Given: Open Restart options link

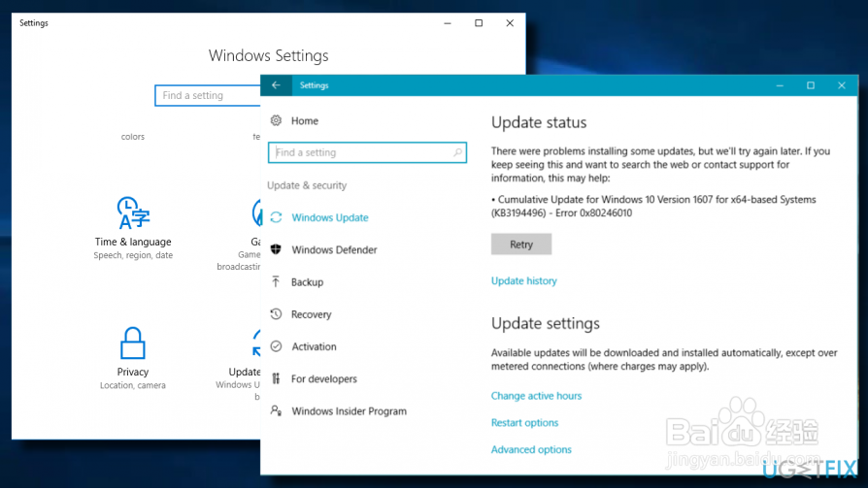Looking at the screenshot, I should pyautogui.click(x=525, y=423).
